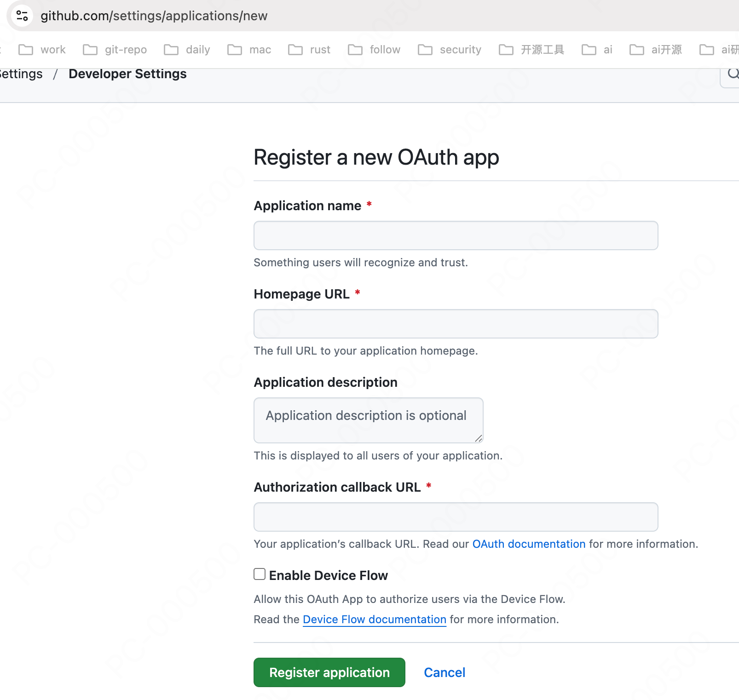
Task: Open the git-repo bookmarks folder
Action: [115, 50]
